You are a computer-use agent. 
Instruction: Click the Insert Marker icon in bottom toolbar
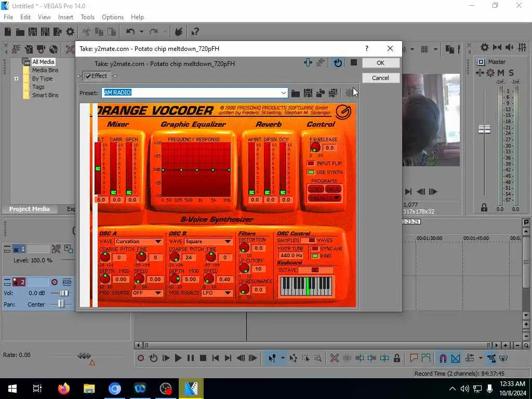[x=414, y=357]
